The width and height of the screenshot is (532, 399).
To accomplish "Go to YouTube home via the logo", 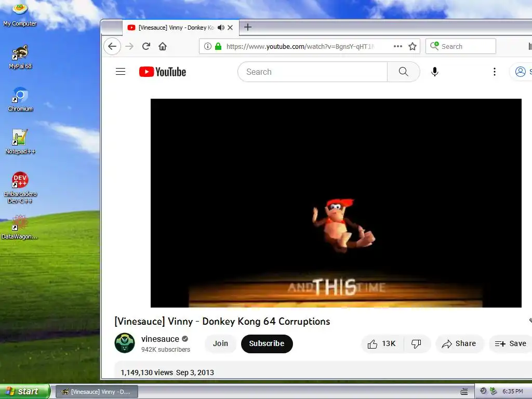I will [x=163, y=72].
